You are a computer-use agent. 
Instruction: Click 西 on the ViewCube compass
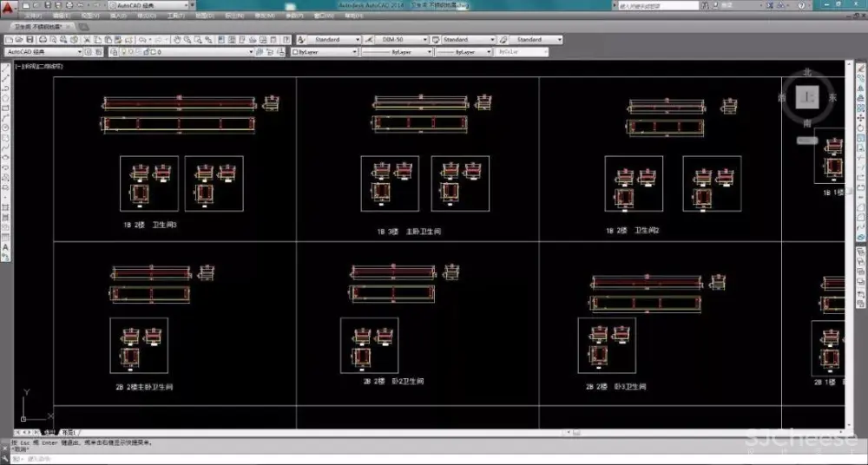pyautogui.click(x=782, y=98)
